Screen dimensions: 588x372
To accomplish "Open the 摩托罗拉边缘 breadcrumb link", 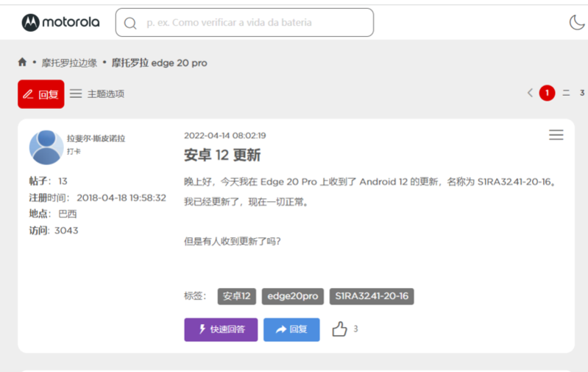I will click(69, 63).
